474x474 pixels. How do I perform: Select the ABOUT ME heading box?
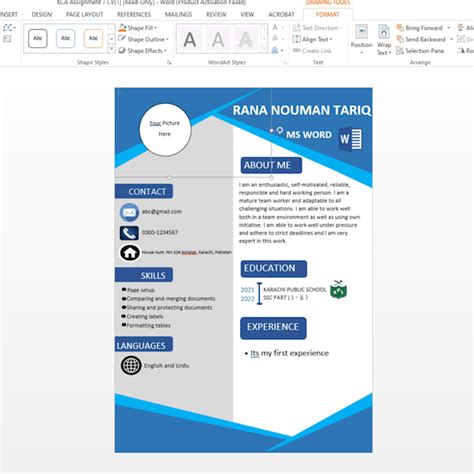pos(271,165)
